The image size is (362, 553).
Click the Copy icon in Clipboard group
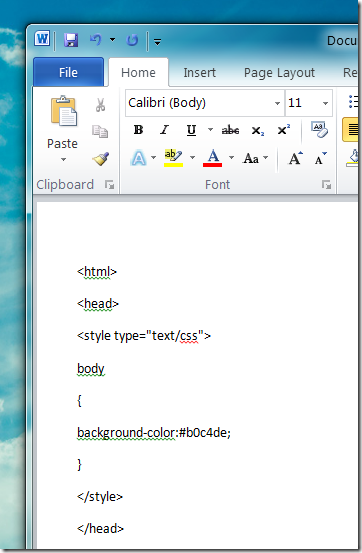coord(100,131)
